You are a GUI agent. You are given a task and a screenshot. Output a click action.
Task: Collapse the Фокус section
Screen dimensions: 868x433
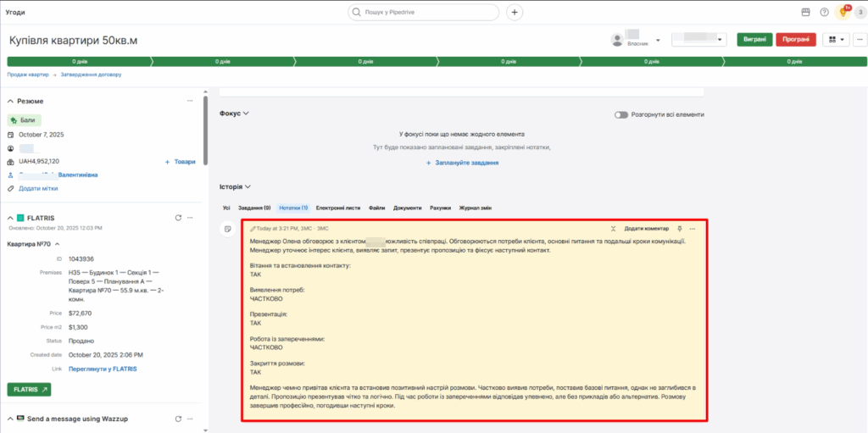pos(247,113)
